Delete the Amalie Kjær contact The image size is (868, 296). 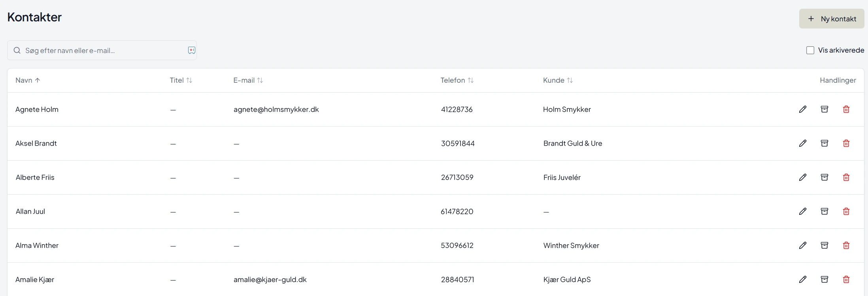(x=846, y=279)
